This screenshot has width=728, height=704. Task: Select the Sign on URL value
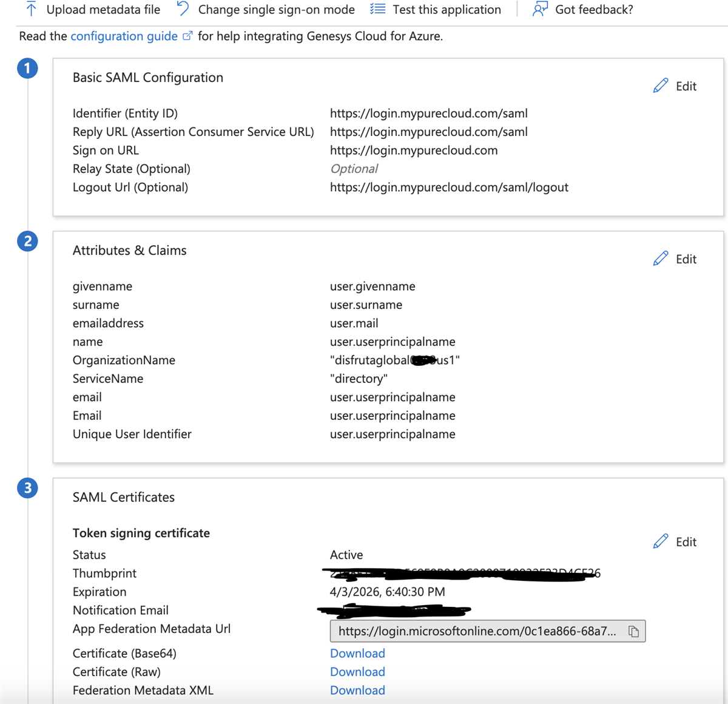click(414, 150)
